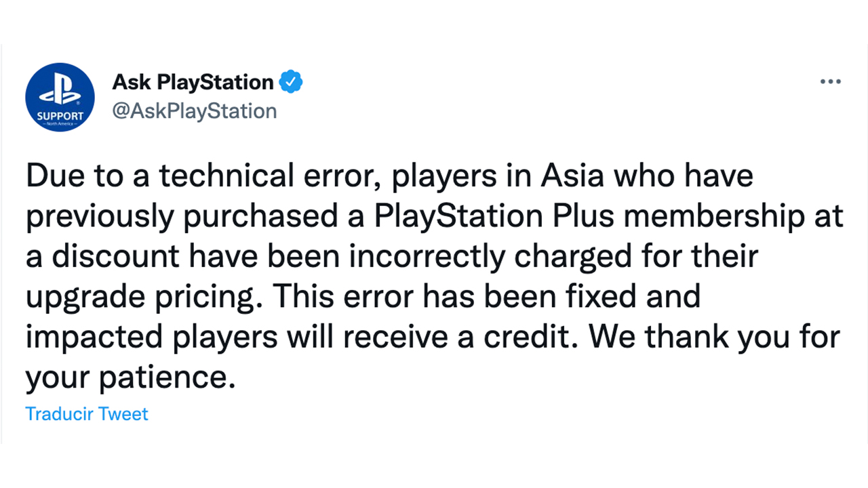Click "incorrectly charged" in the tweet text
This screenshot has width=868, height=488.
point(469,257)
